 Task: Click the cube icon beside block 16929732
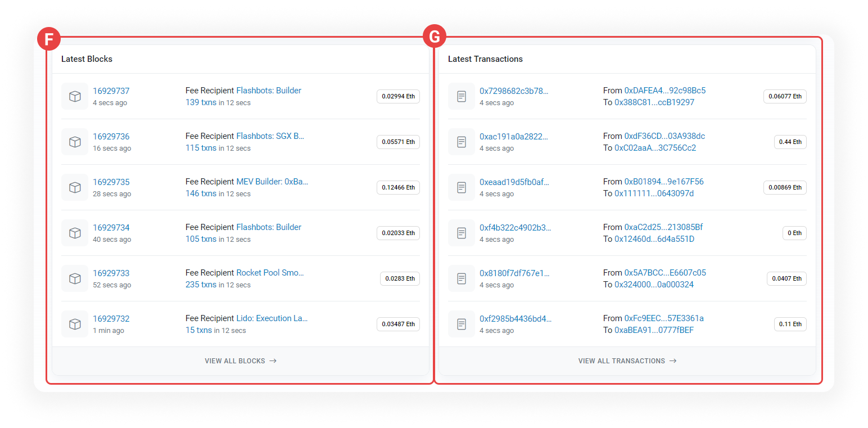coord(75,325)
